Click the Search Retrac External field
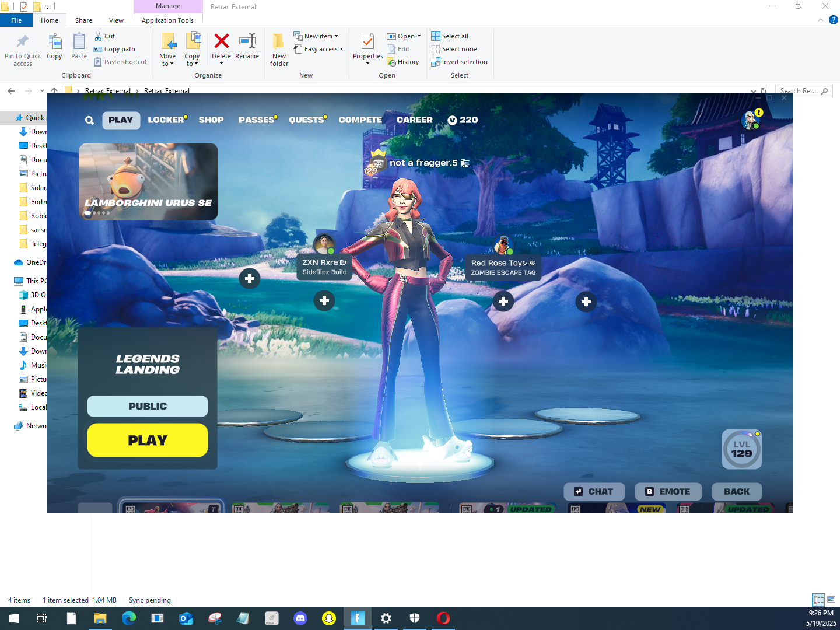The image size is (840, 630). pyautogui.click(x=804, y=91)
